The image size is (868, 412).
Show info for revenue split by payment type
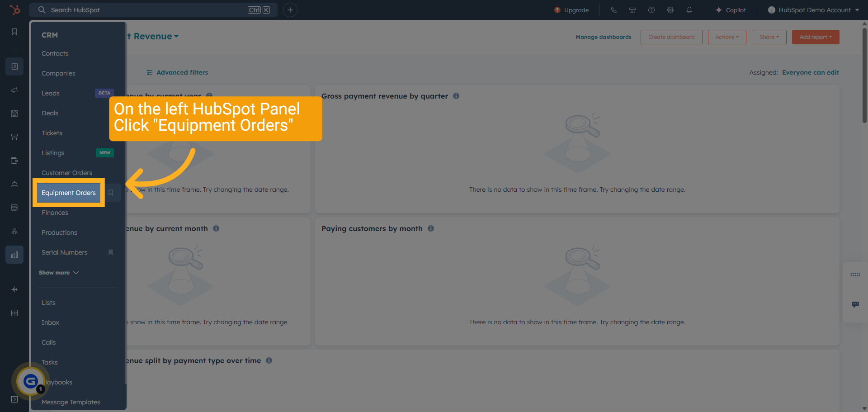point(269,360)
